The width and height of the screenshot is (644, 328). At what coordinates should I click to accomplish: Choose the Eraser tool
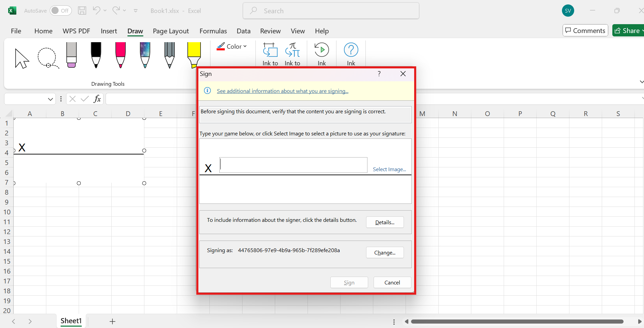tap(72, 55)
